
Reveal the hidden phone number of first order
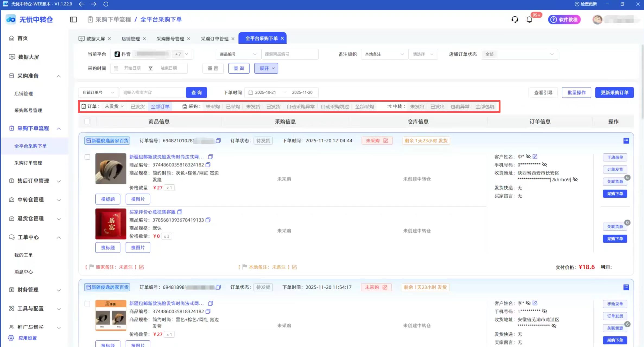(544, 165)
